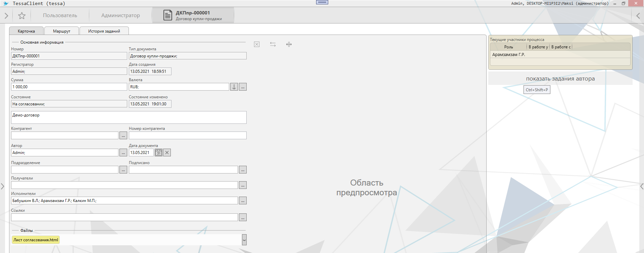Collapse the right panel using top-right arrow

638,16
